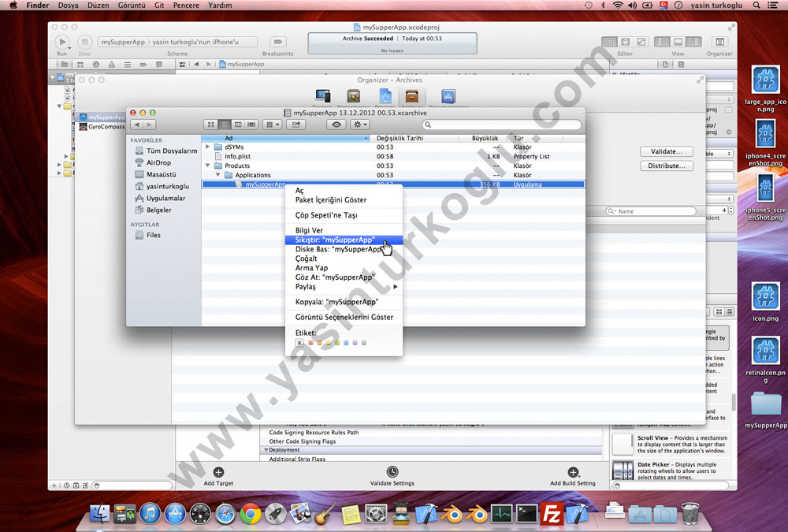
Task: Open the Pencere menu in the menu bar
Action: [186, 5]
